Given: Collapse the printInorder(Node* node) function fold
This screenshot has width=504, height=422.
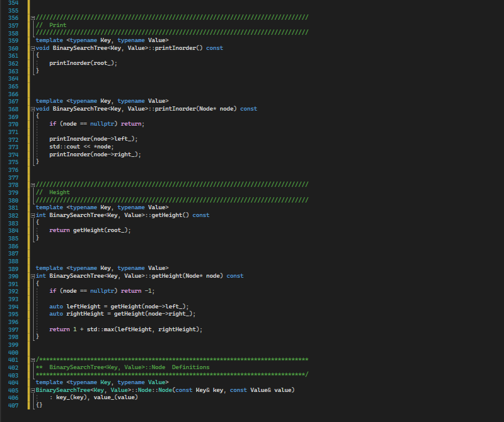Looking at the screenshot, I should 32,108.
